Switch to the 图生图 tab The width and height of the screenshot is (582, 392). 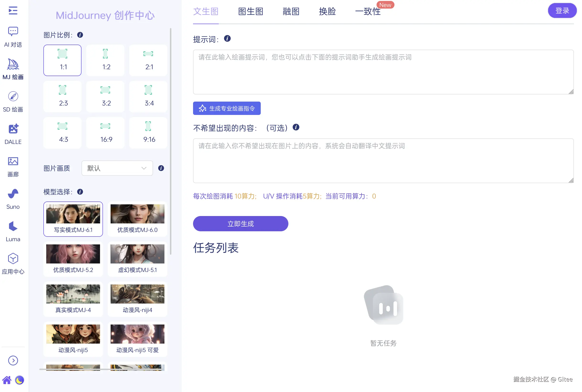tap(251, 11)
